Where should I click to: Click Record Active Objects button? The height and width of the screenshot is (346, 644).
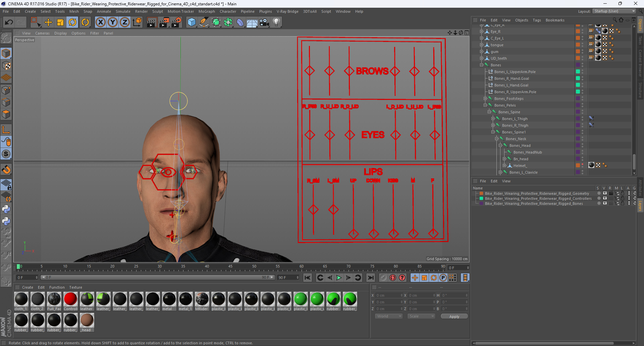[383, 278]
